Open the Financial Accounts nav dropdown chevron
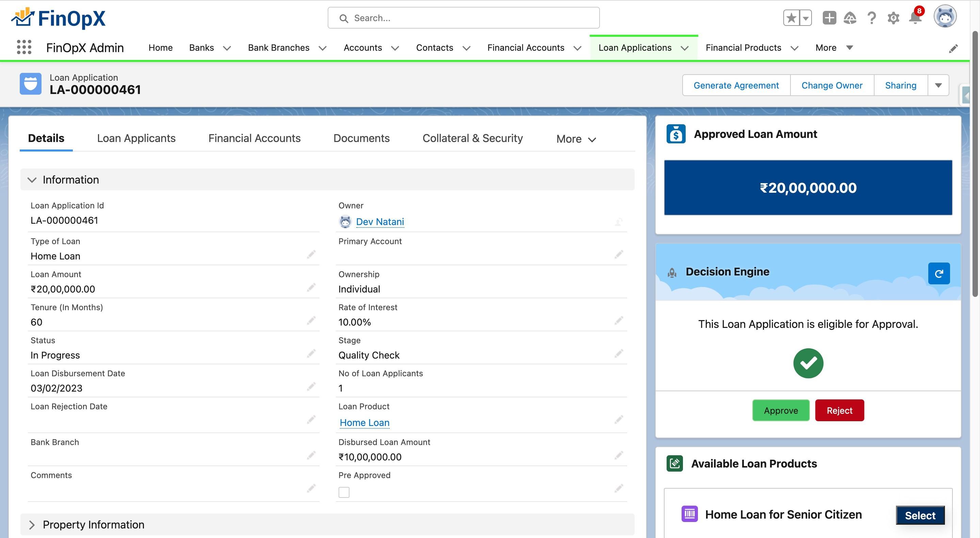Image resolution: width=980 pixels, height=538 pixels. tap(577, 48)
